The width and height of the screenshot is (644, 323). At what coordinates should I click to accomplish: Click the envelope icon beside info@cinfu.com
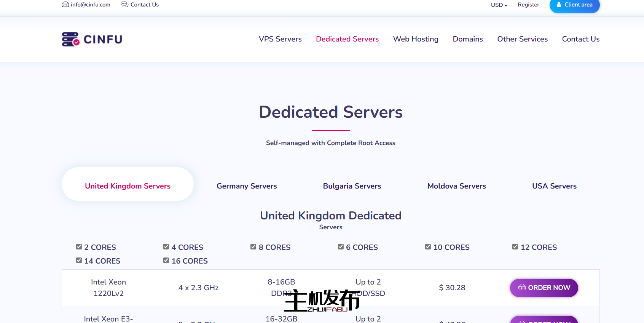coord(65,5)
